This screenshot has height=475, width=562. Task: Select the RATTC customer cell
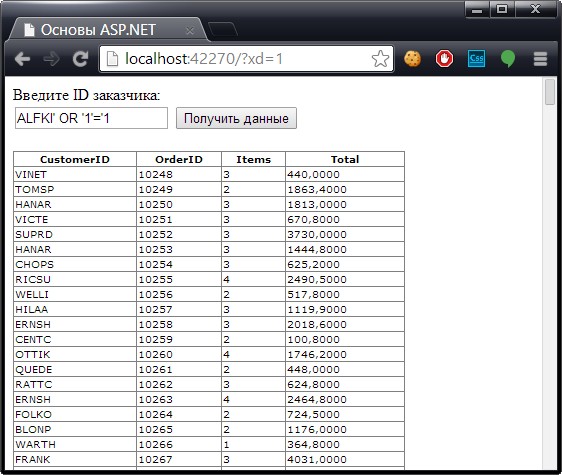click(75, 384)
